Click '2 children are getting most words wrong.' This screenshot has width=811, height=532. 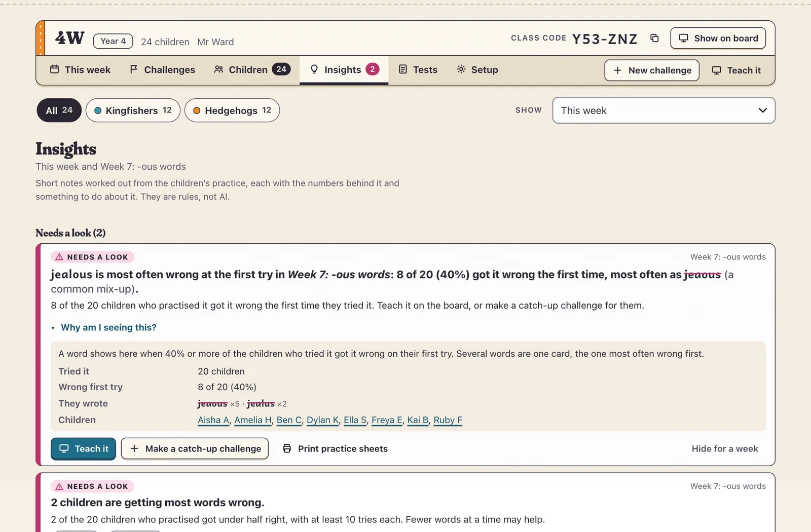[x=158, y=503]
